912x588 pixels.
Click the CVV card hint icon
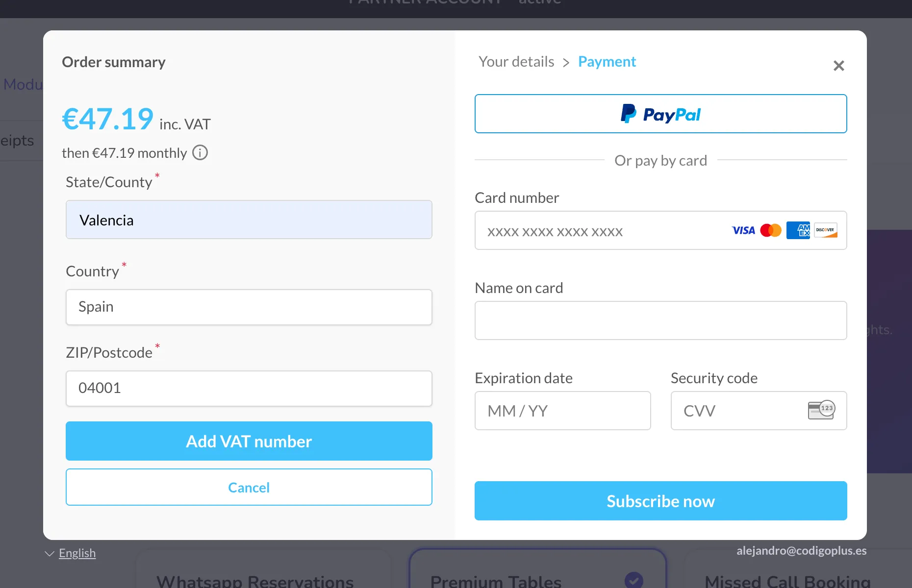(x=821, y=410)
